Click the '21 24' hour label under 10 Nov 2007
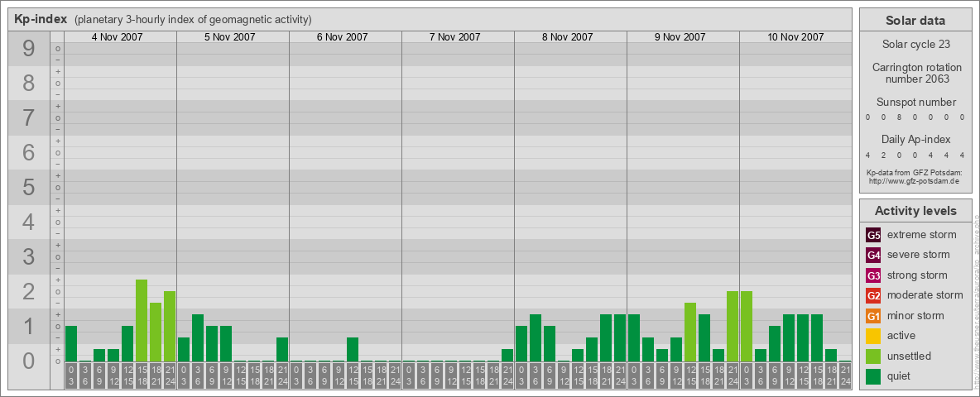 845,376
